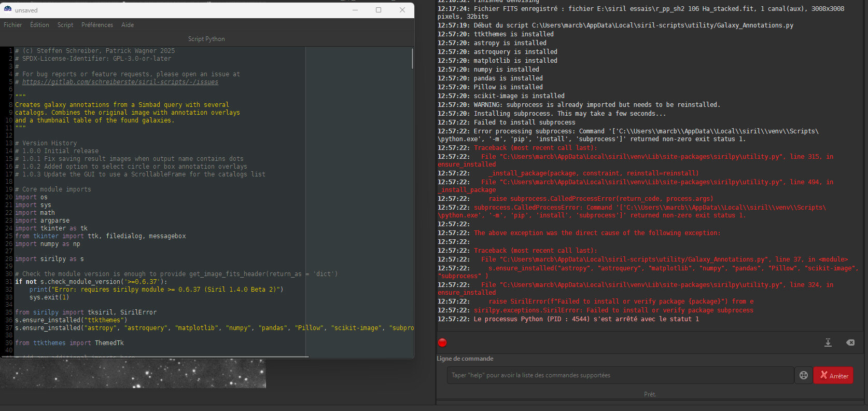868x411 pixels.
Task: Minimize the unsaved script editor window
Action: (355, 10)
